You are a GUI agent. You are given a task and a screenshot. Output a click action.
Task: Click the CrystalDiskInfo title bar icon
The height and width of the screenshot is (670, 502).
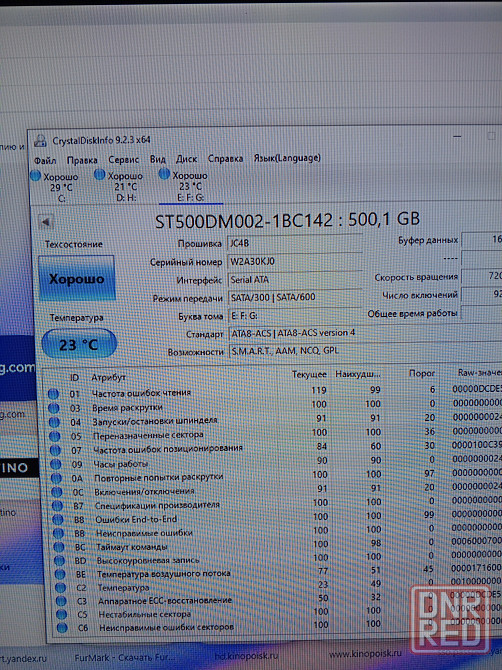pos(41,141)
